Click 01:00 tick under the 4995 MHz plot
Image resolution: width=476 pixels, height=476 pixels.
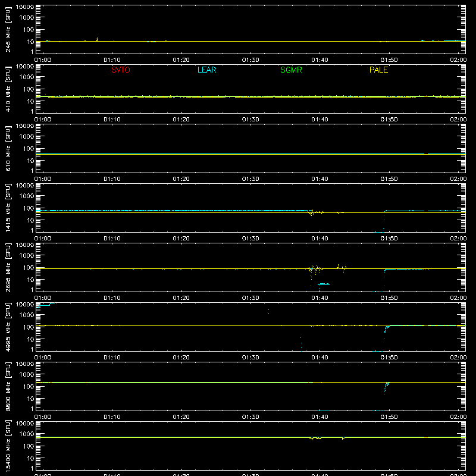point(43,358)
